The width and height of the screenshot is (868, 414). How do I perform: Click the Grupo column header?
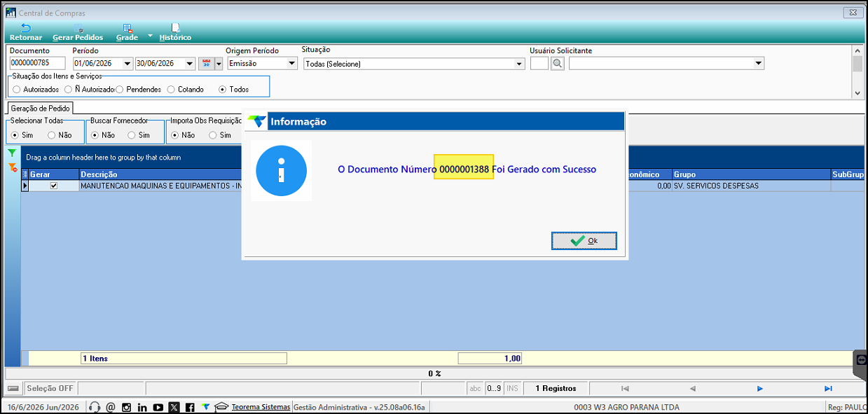(x=751, y=174)
